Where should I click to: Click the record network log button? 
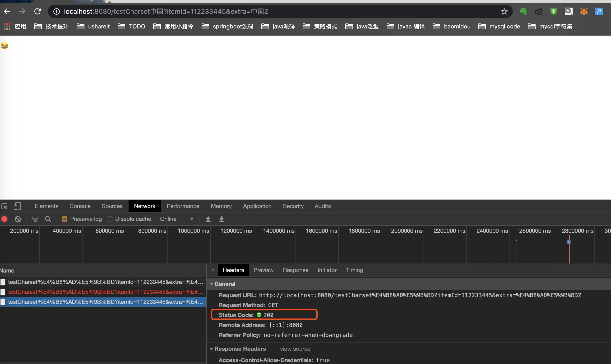coord(5,219)
